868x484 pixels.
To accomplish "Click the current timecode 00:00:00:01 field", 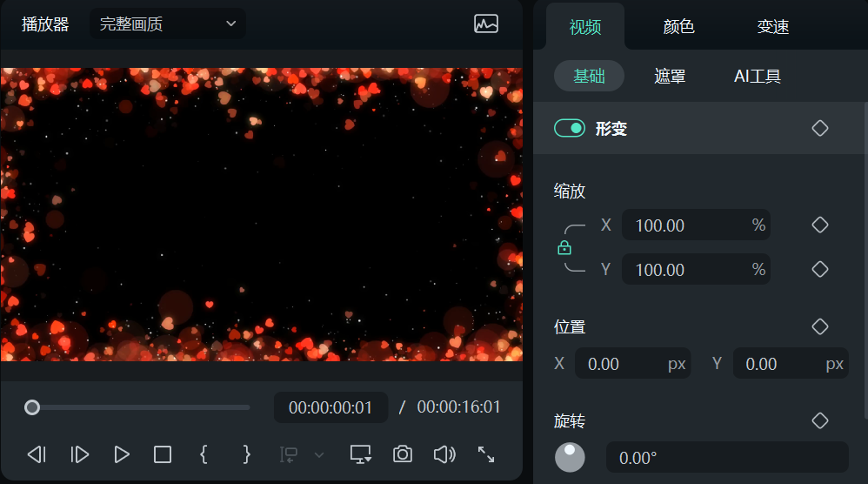I will click(x=331, y=407).
